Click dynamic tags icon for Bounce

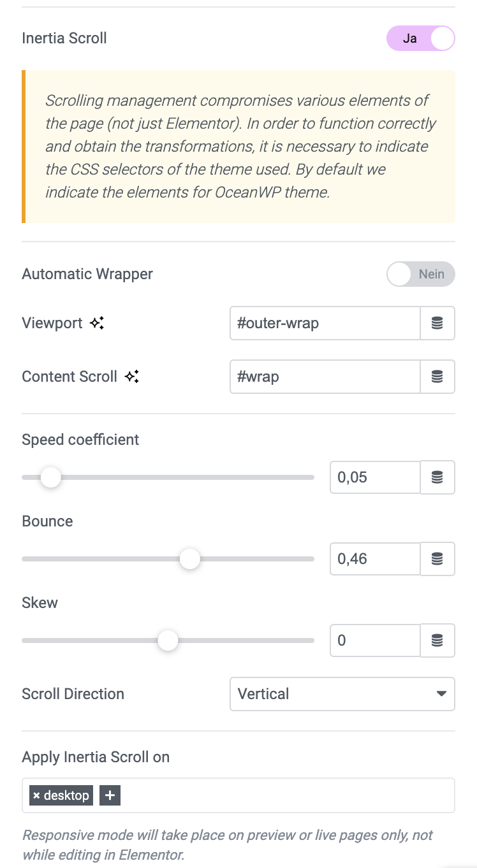coord(437,559)
